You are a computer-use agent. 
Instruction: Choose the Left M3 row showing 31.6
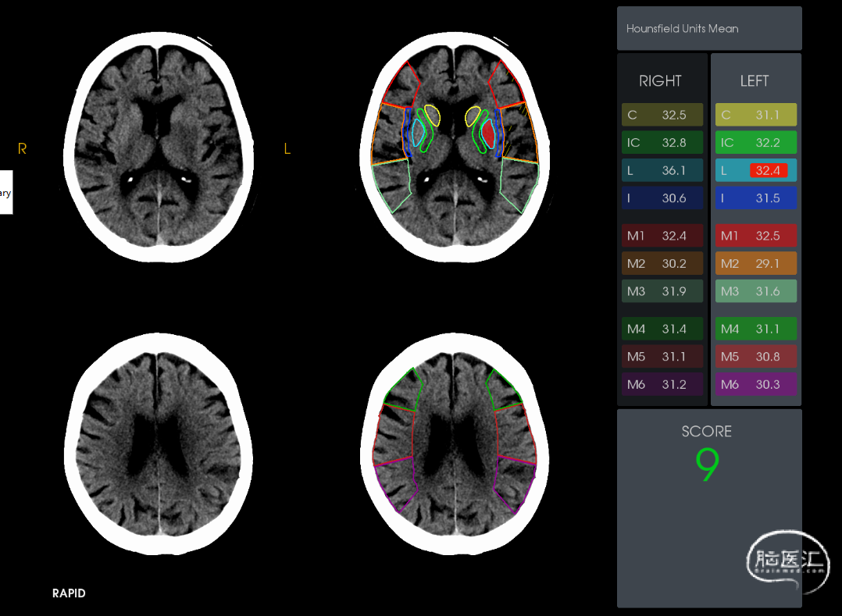755,291
